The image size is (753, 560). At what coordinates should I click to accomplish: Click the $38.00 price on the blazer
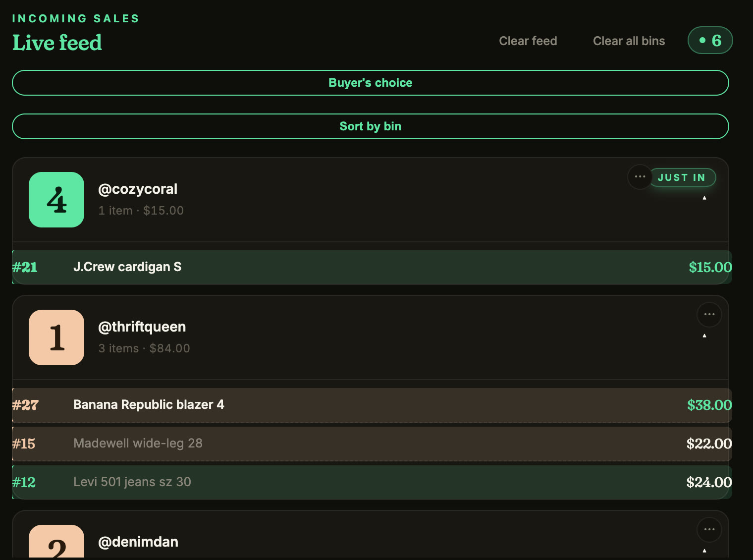(x=709, y=405)
